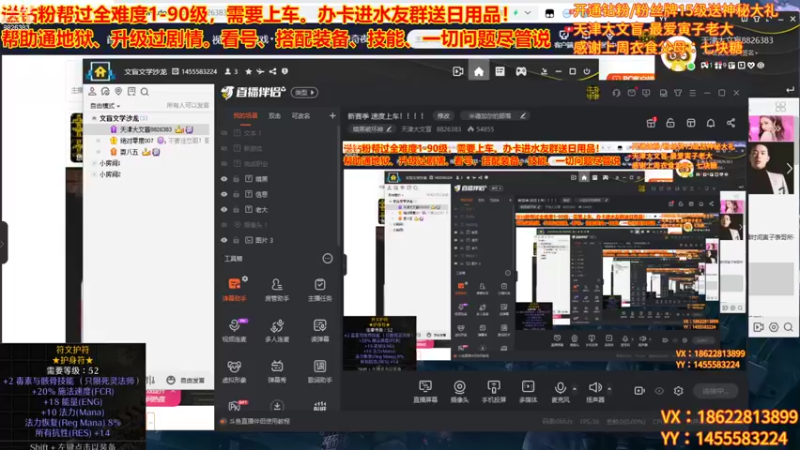Image resolution: width=800 pixels, height=450 pixels.
Task: Add a 手机投屏 source
Action: [x=493, y=391]
